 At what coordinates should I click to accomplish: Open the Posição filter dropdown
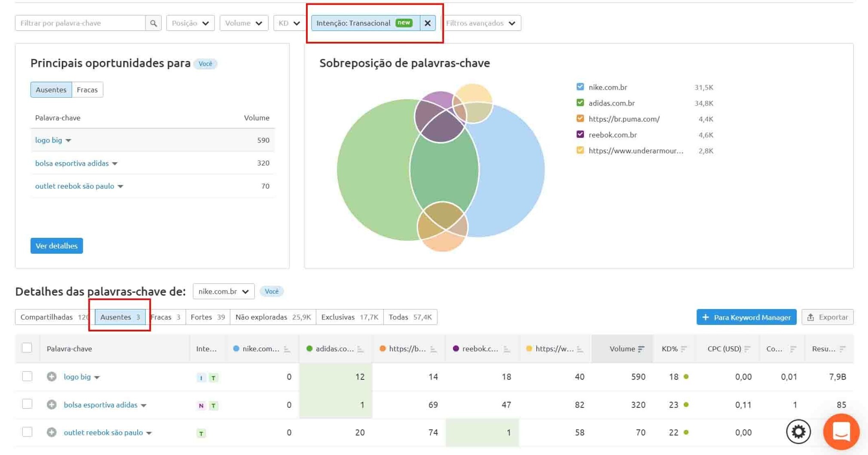(x=190, y=23)
